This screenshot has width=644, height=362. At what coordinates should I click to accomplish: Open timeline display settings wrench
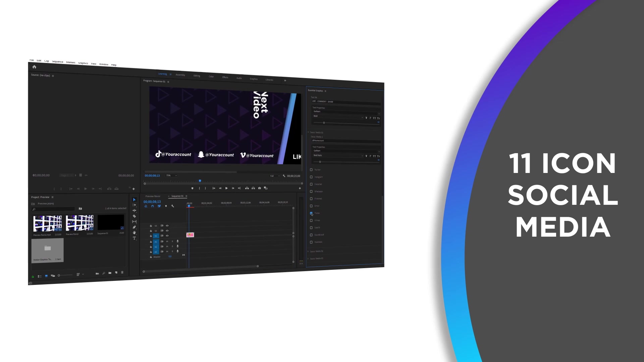point(172,206)
